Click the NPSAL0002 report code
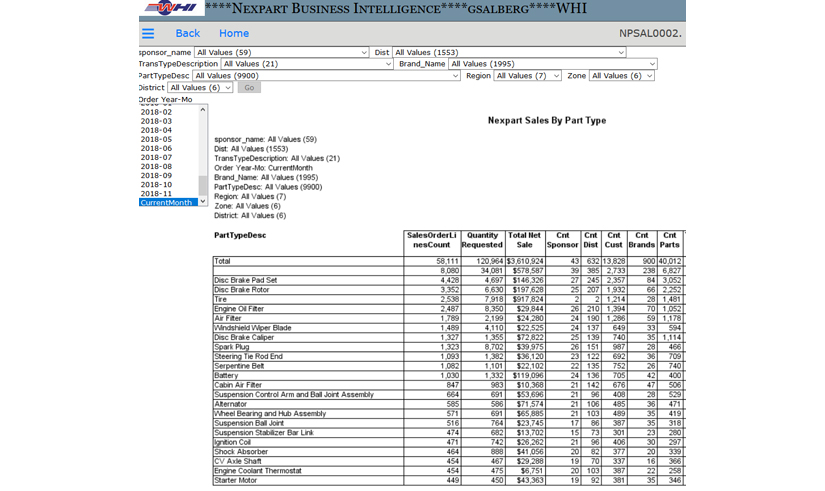The height and width of the screenshot is (491, 825). (650, 33)
